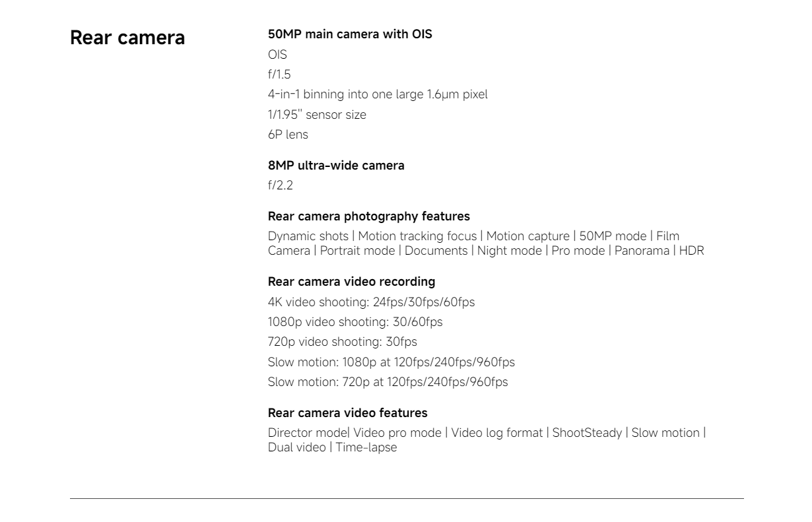Click the "Rear camera" section heading

(127, 38)
